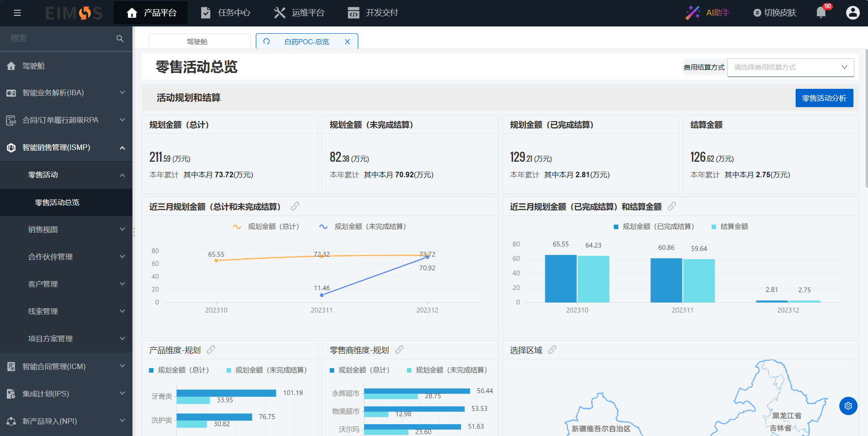Toggle 结算金额 legend in bar chart
The image size is (868, 436).
coord(730,226)
